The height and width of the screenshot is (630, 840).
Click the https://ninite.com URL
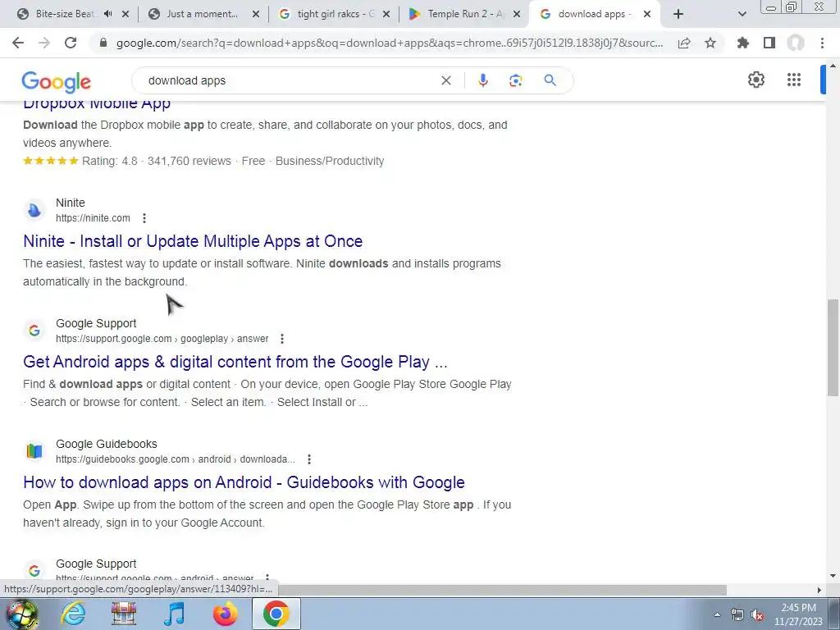tap(93, 218)
